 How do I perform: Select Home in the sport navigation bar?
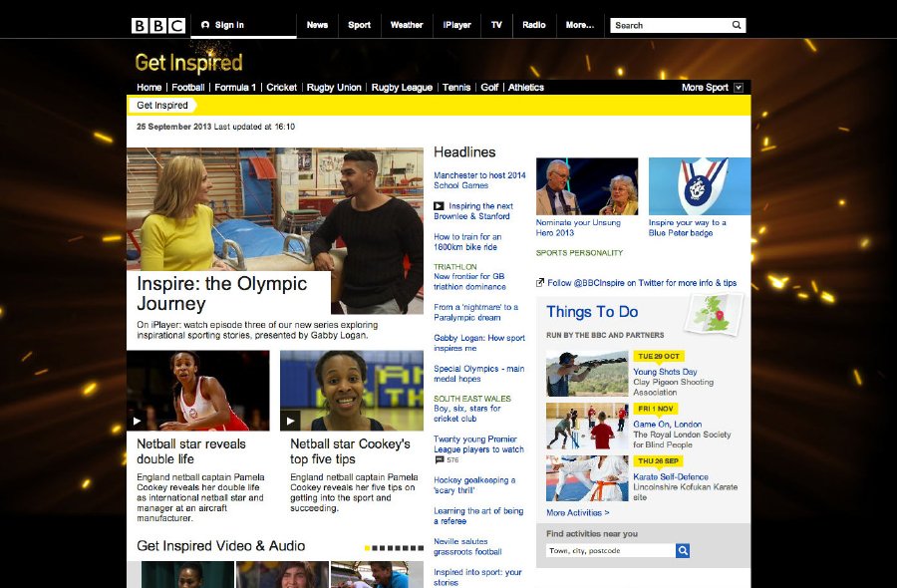pos(149,88)
